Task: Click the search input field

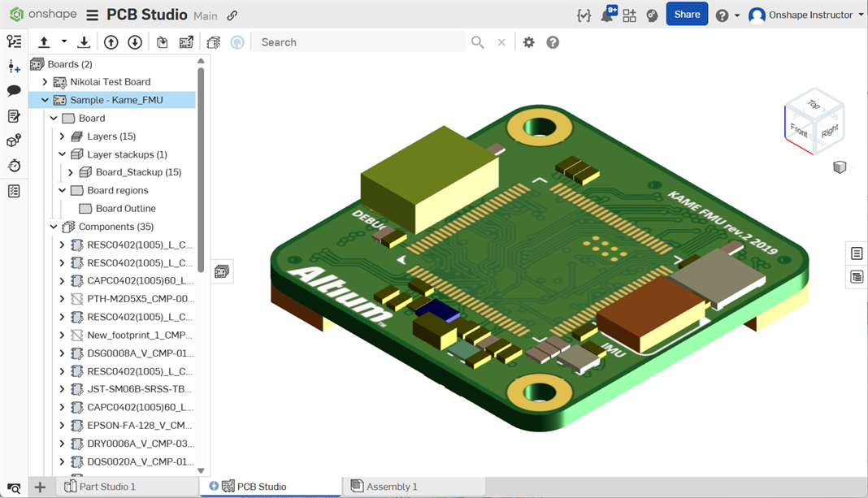Action: (x=358, y=41)
